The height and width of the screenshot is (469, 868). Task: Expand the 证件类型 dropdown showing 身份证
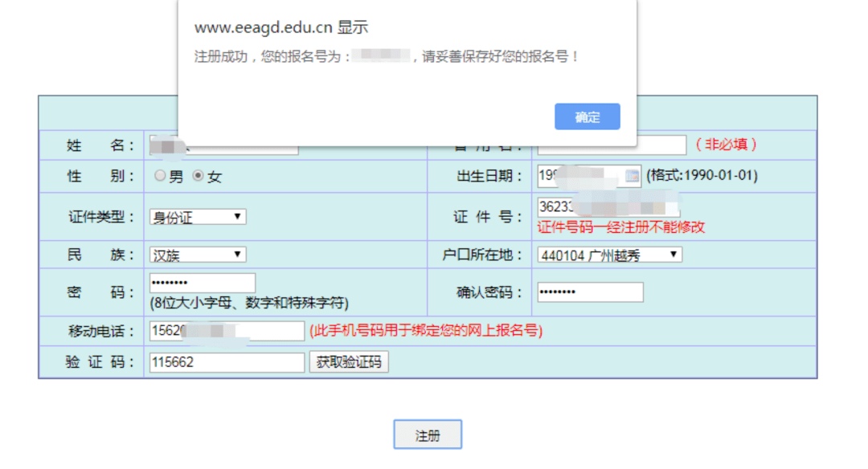[198, 217]
